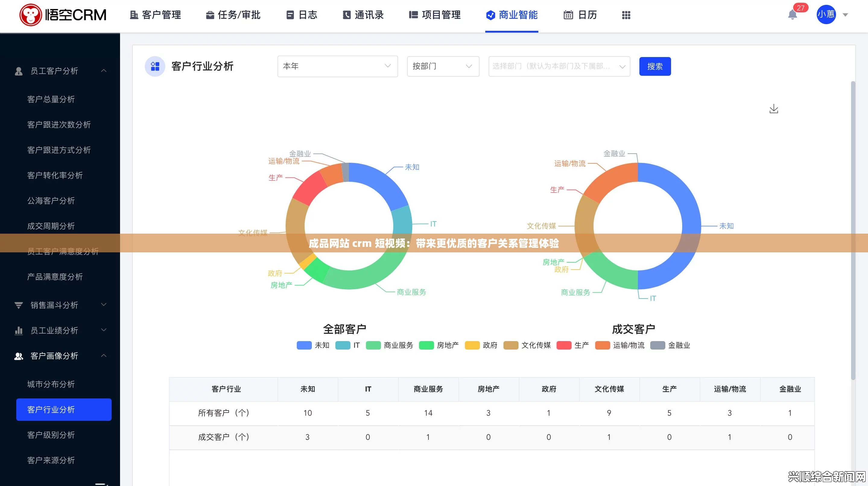Toggle 房地产 legend item
Viewport: 868px width, 486px height.
pyautogui.click(x=439, y=345)
